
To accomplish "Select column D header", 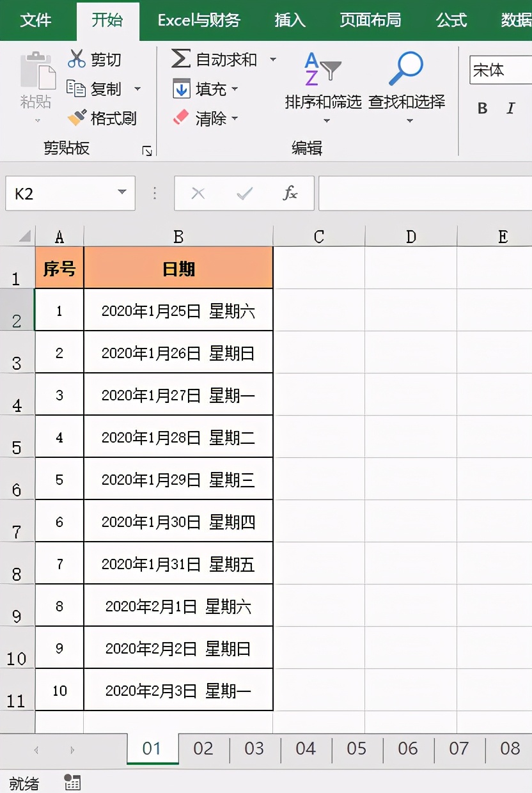I will 411,237.
